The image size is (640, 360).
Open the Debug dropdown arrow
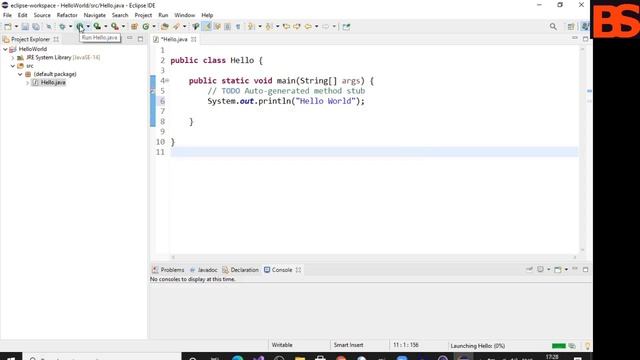70,27
